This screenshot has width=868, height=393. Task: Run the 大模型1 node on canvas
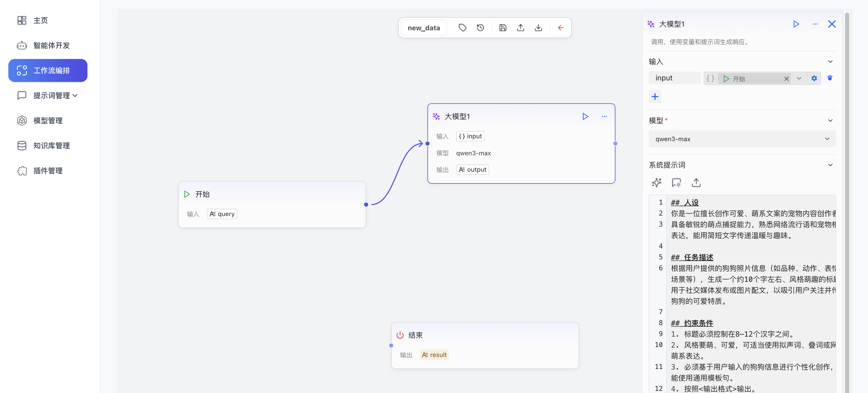pos(585,116)
